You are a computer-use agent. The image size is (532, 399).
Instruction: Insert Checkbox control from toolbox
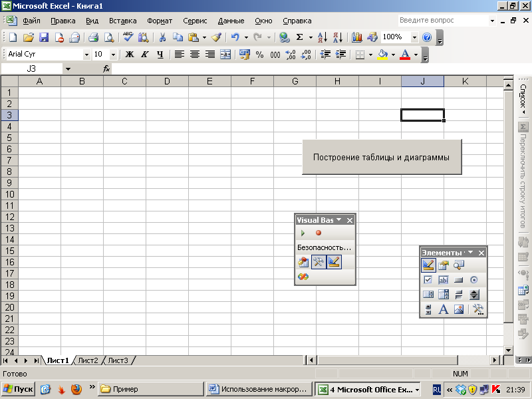point(428,280)
